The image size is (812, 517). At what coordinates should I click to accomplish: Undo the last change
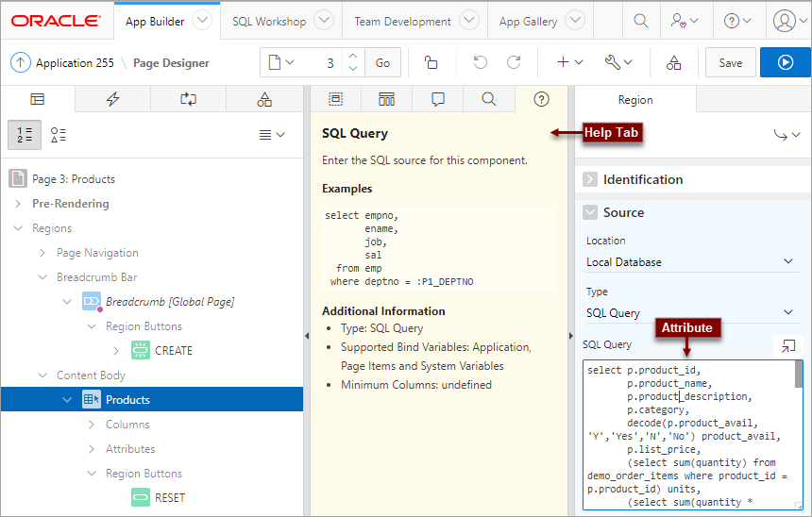[x=480, y=62]
